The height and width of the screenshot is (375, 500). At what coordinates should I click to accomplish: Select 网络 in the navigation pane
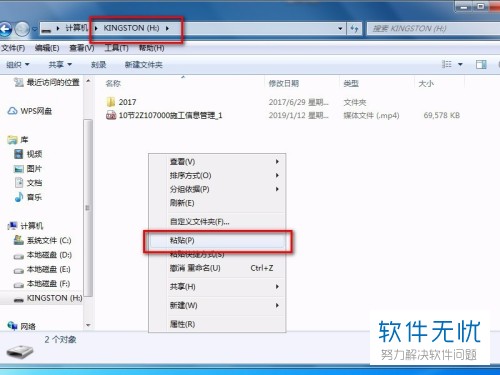click(x=28, y=326)
